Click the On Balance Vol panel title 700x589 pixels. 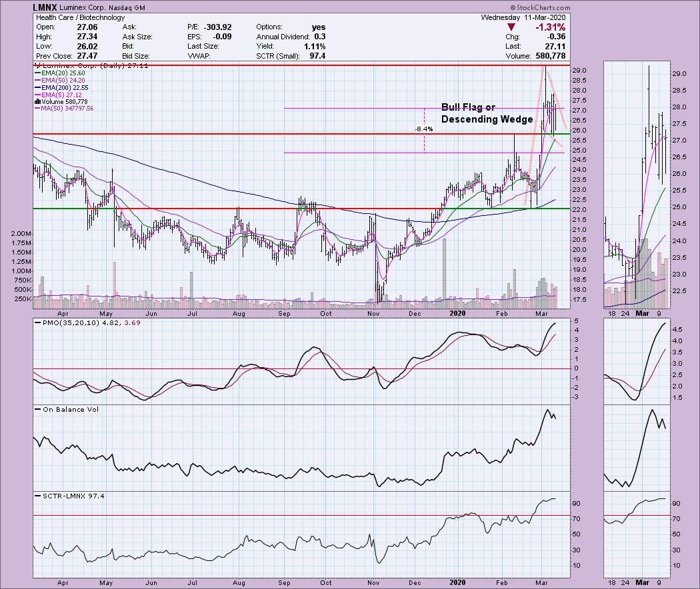coord(71,410)
